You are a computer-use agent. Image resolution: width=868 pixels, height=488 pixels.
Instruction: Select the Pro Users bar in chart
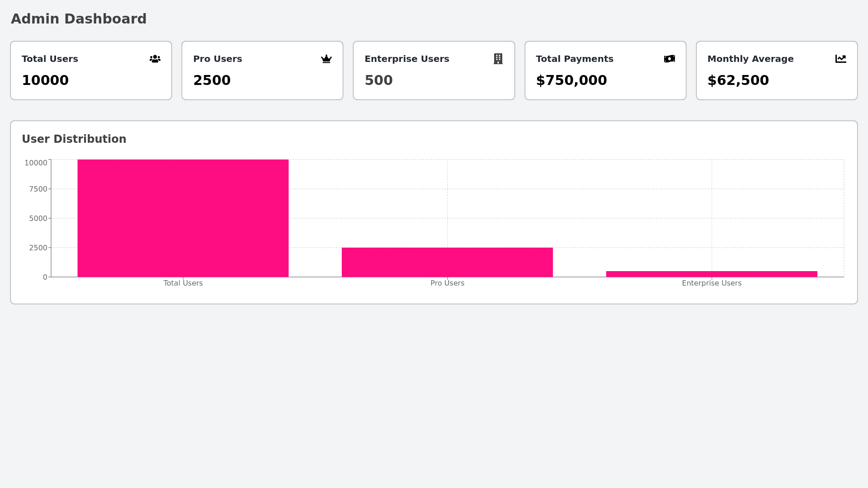[x=447, y=262]
